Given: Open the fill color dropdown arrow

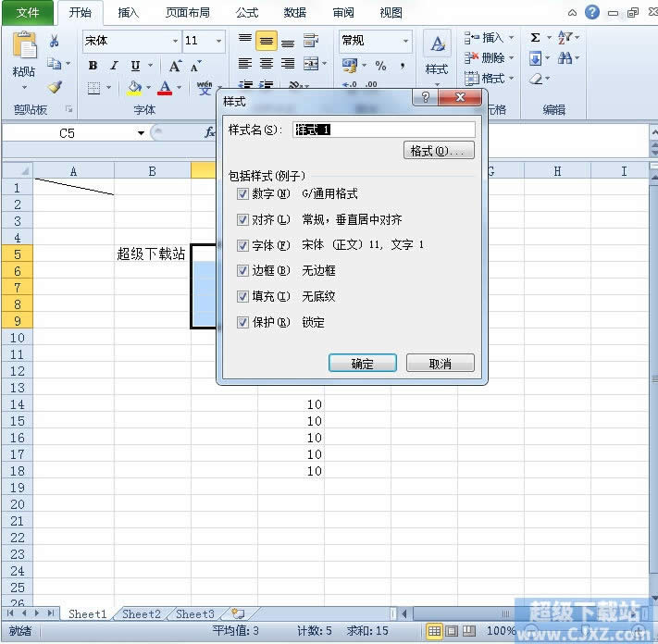Looking at the screenshot, I should [x=148, y=88].
